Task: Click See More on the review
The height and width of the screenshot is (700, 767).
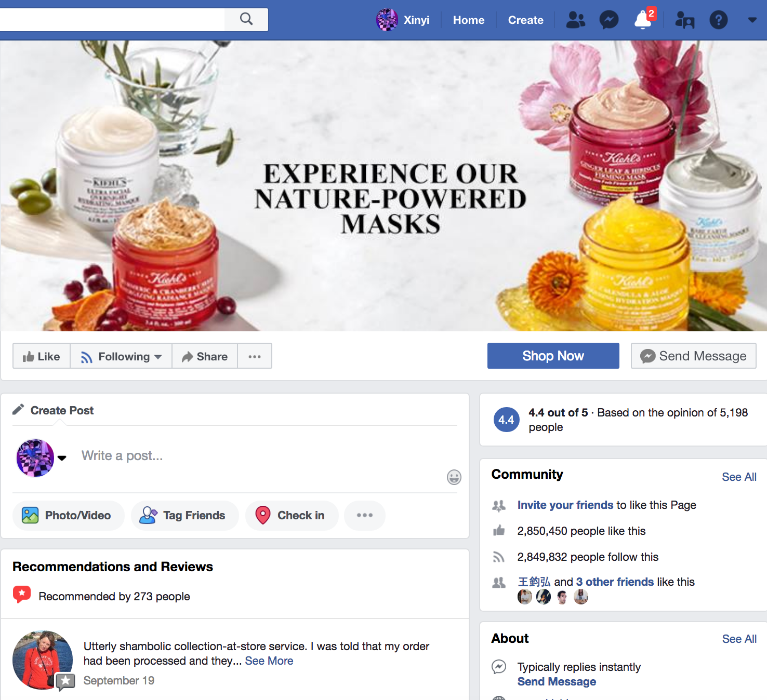Action: point(269,661)
